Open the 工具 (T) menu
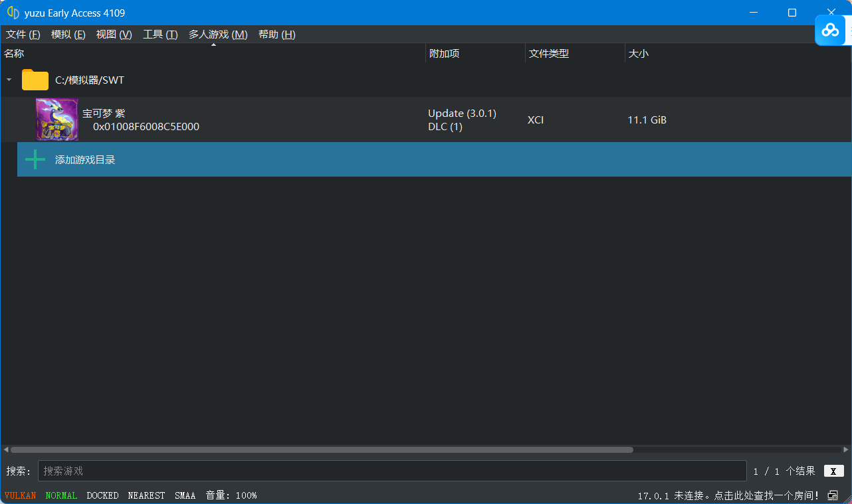Image resolution: width=852 pixels, height=504 pixels. 161,35
